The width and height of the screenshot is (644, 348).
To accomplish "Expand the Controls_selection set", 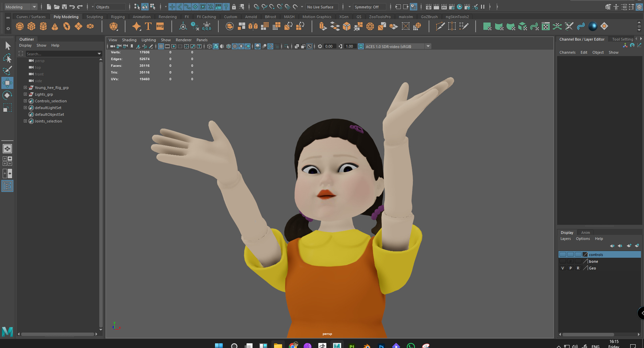I will (25, 101).
